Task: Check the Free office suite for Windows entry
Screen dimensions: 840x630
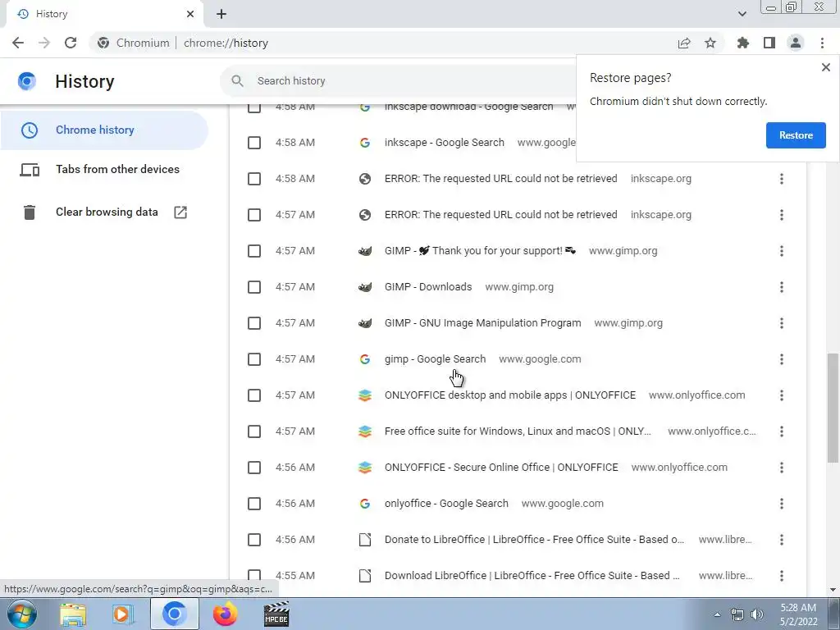Action: (254, 431)
